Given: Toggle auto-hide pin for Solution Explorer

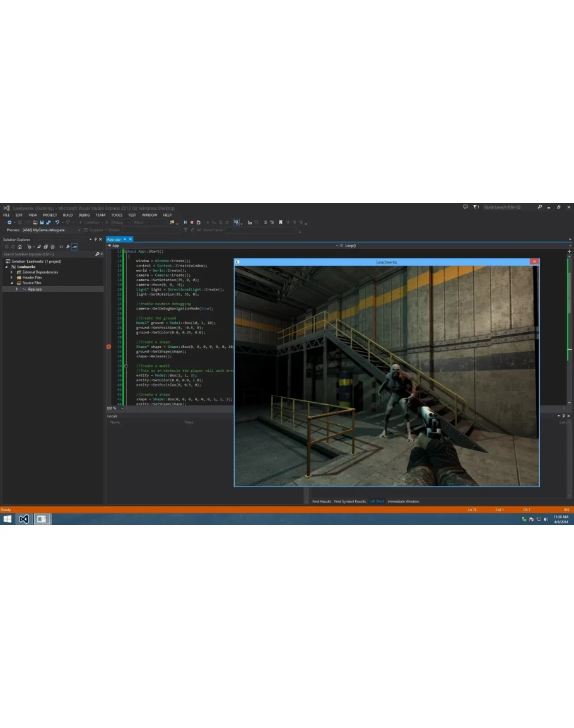Looking at the screenshot, I should coord(95,240).
